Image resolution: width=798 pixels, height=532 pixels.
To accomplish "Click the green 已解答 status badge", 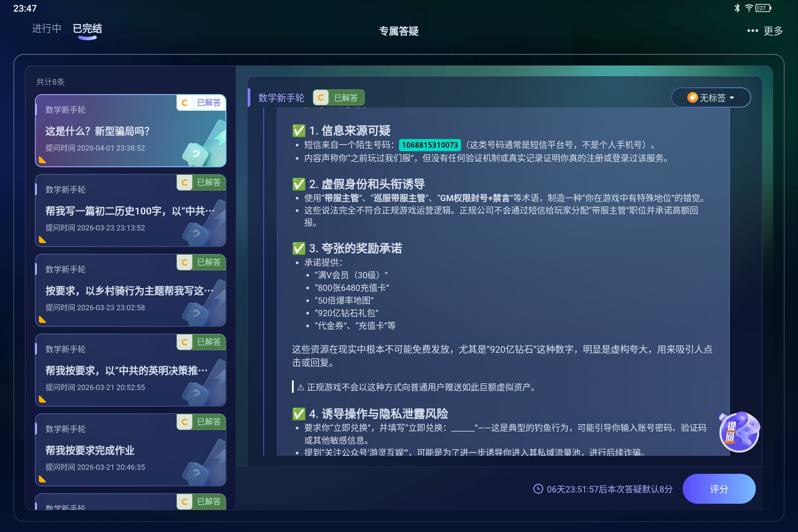I will (x=346, y=97).
